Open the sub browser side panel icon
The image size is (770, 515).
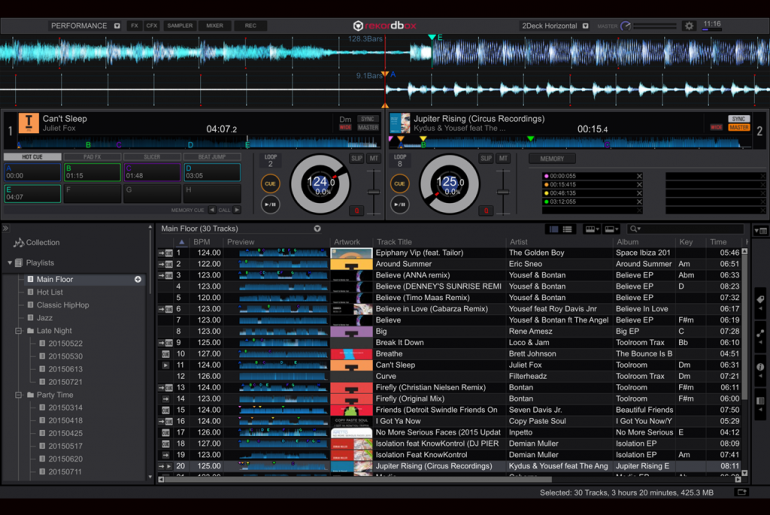coord(760,401)
